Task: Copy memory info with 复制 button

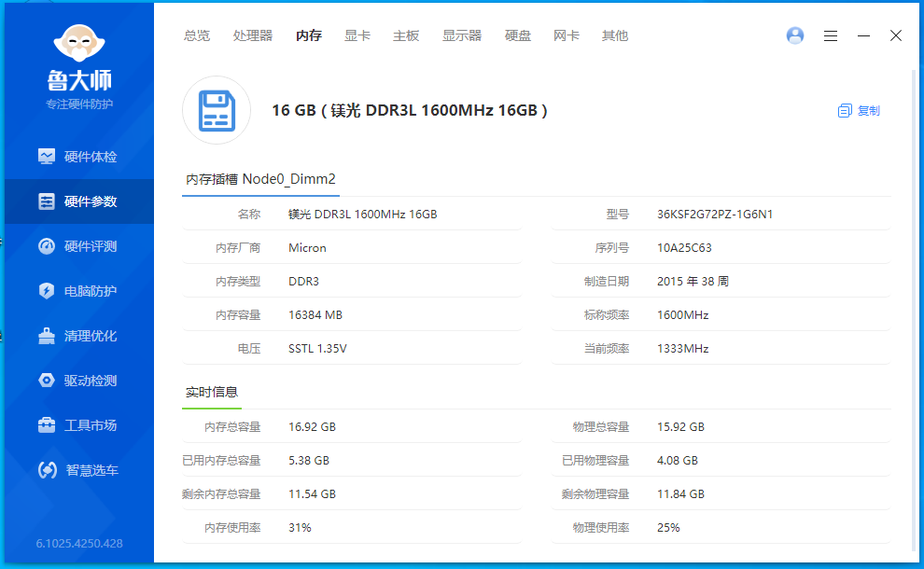Action: 859,110
